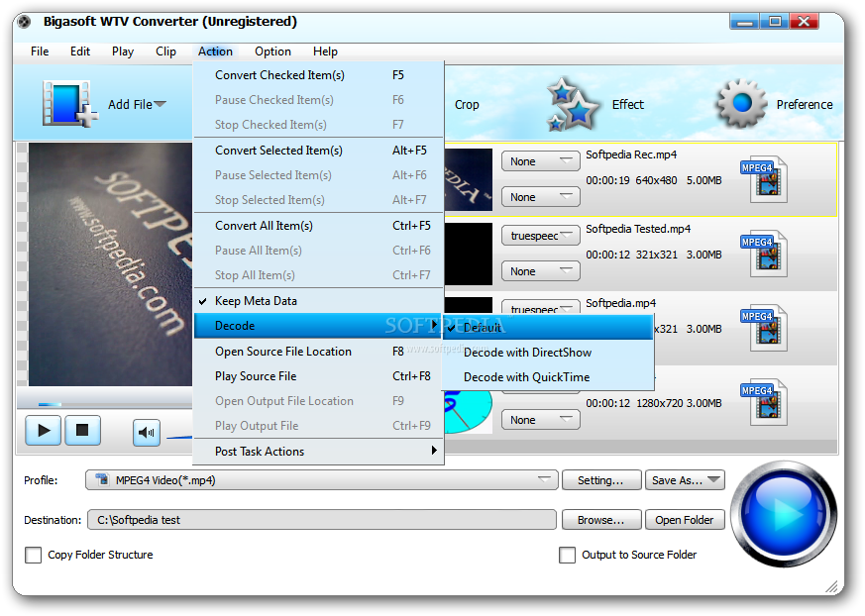
Task: Open the Clip menu
Action: [x=165, y=51]
